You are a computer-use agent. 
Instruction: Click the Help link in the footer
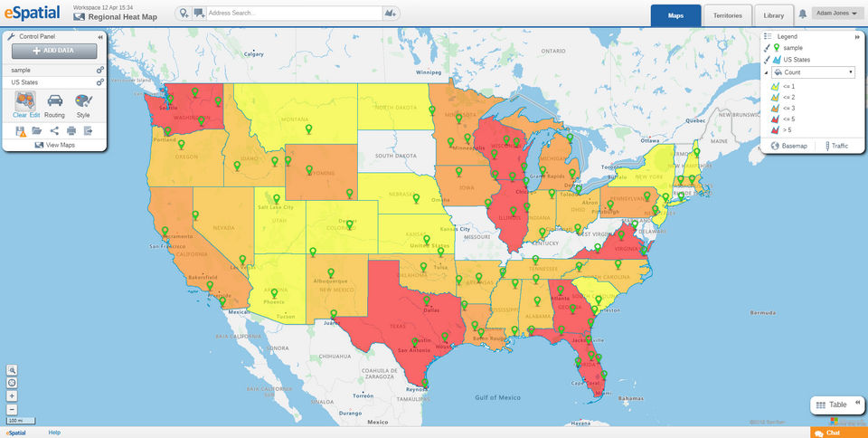click(54, 433)
